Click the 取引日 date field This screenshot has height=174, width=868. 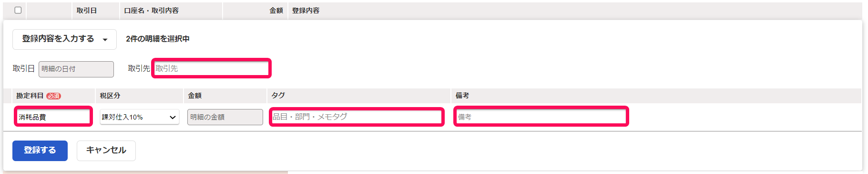[x=76, y=69]
